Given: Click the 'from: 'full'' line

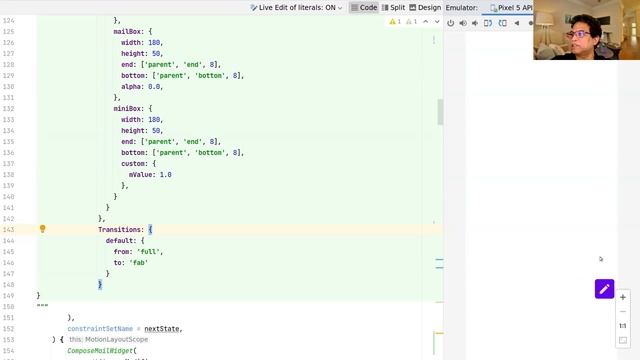Looking at the screenshot, I should click(138, 252).
